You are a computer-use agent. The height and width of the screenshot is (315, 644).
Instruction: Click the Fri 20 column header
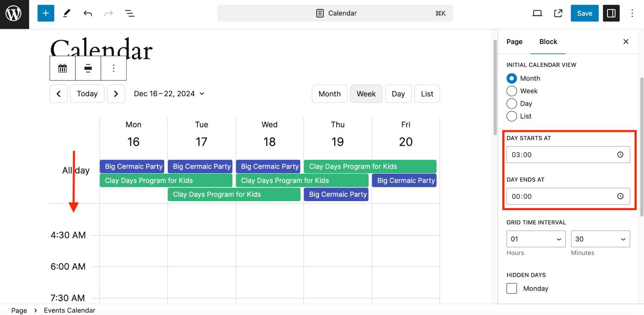pos(406,134)
